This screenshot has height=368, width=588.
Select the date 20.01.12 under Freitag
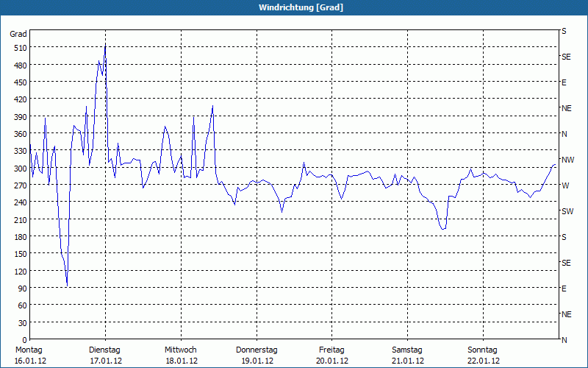(x=332, y=361)
